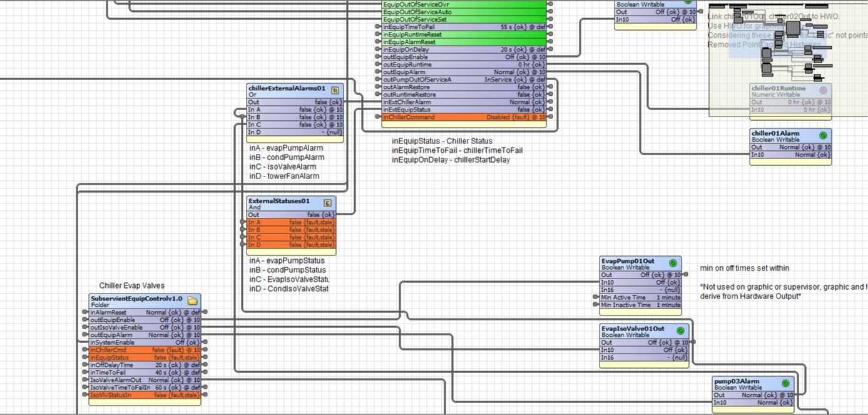Click the green status icon on EvapPump01Out
Viewport: 868px width, 415px height.
tap(673, 263)
